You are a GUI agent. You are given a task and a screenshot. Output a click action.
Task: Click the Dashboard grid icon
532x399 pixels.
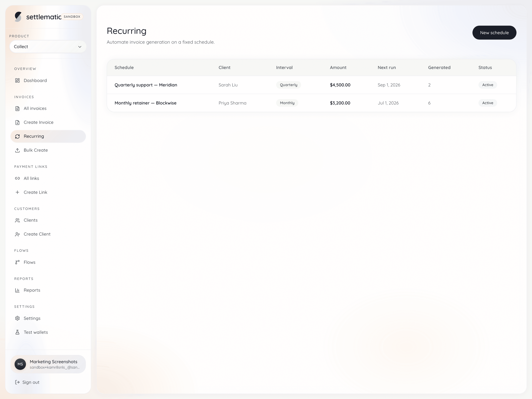(x=17, y=81)
